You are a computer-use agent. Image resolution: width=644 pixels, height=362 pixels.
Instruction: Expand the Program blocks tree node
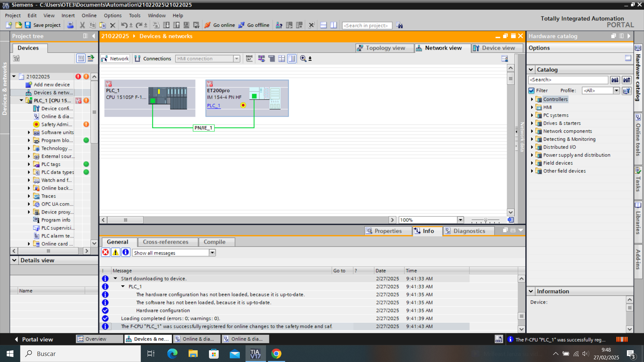coord(29,140)
